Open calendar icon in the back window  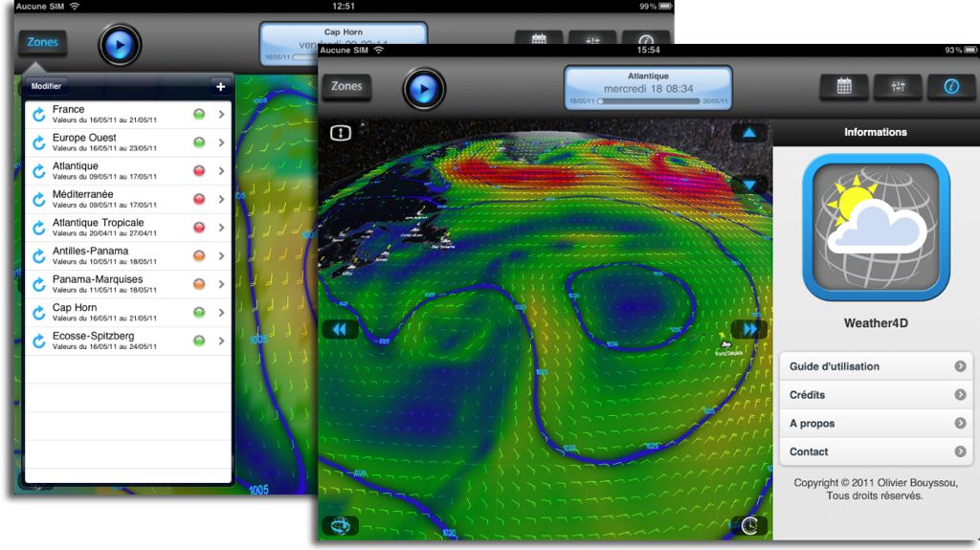click(x=539, y=37)
